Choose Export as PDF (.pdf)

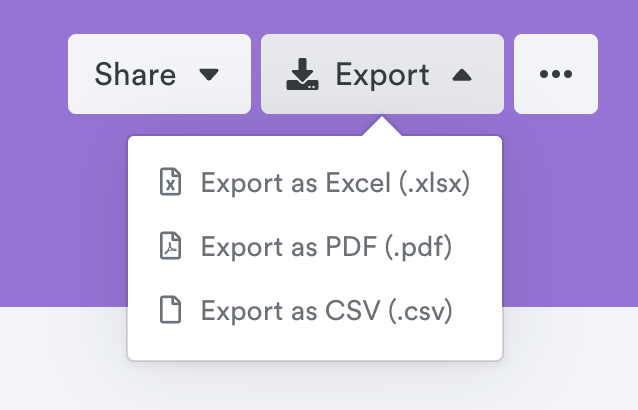pos(315,246)
